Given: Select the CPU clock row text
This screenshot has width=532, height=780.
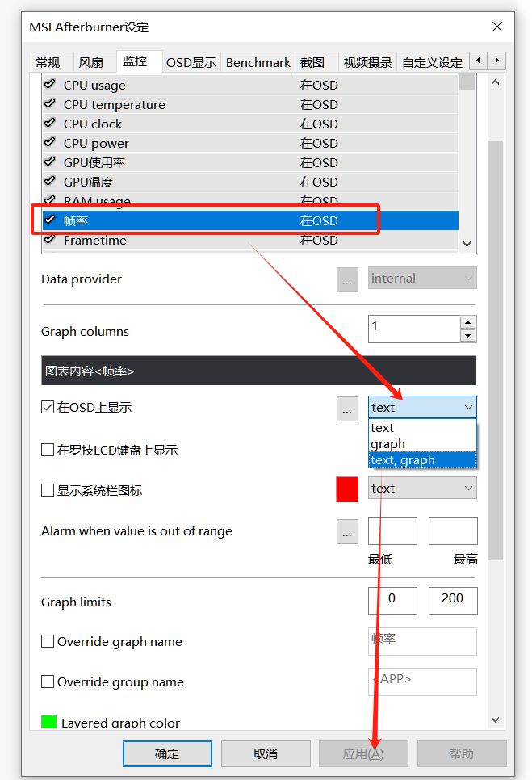Looking at the screenshot, I should coord(93,124).
